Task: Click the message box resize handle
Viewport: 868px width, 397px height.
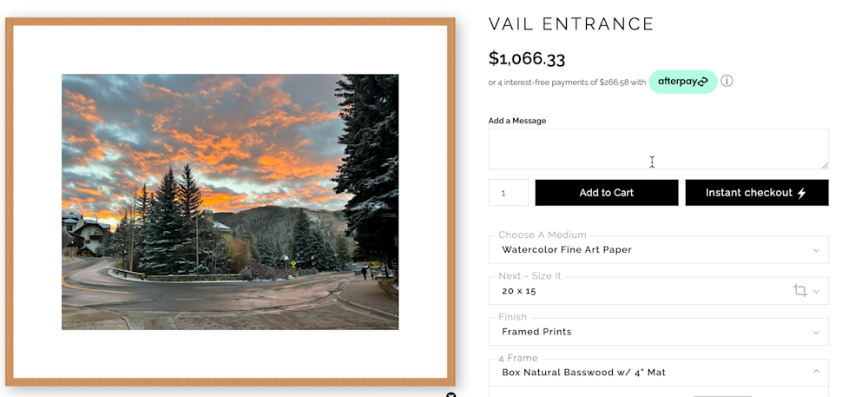Action: coord(824,165)
